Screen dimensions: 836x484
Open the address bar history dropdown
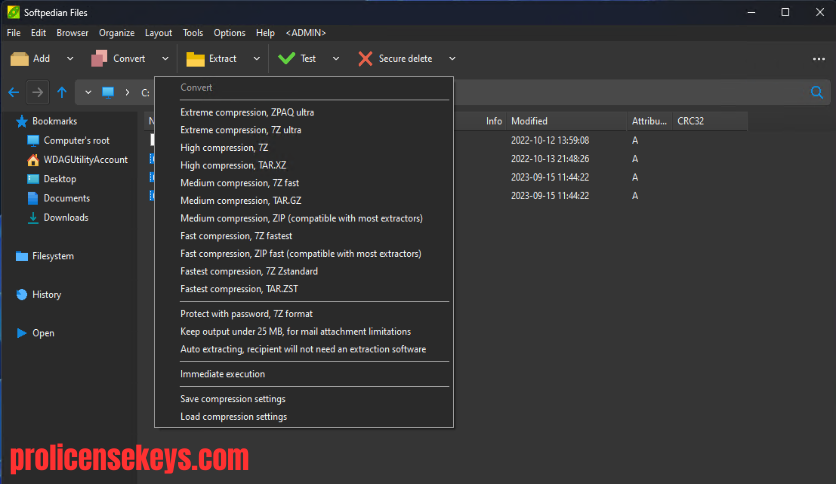point(88,93)
